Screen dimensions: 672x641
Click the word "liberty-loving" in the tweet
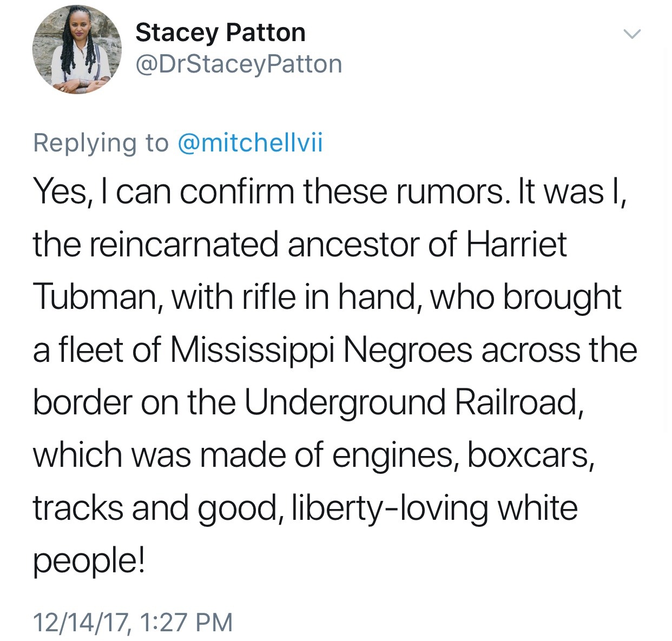389,508
